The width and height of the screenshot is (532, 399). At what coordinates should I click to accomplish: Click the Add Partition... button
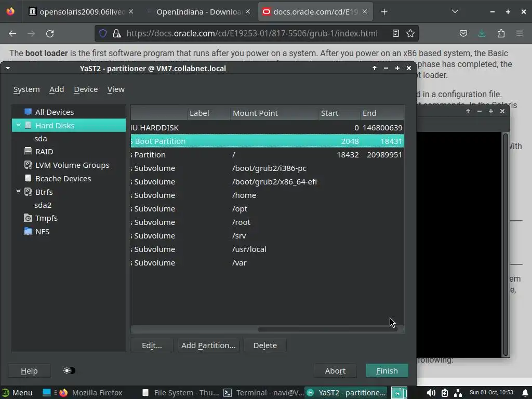point(208,345)
